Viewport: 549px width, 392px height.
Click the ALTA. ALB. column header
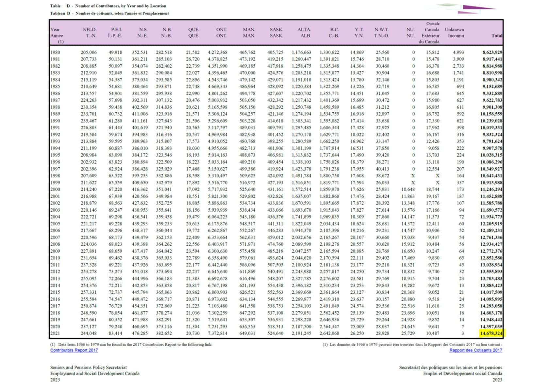304,33
